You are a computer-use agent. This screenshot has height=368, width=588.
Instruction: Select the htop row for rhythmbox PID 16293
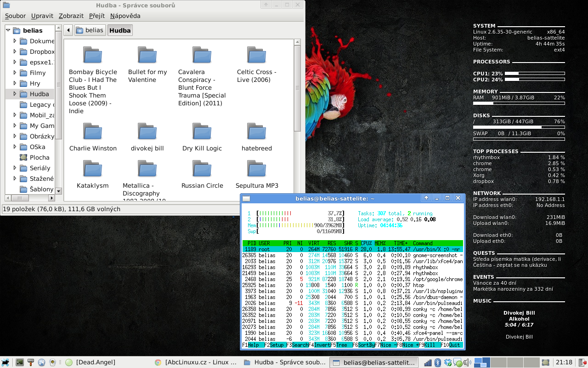click(x=353, y=267)
